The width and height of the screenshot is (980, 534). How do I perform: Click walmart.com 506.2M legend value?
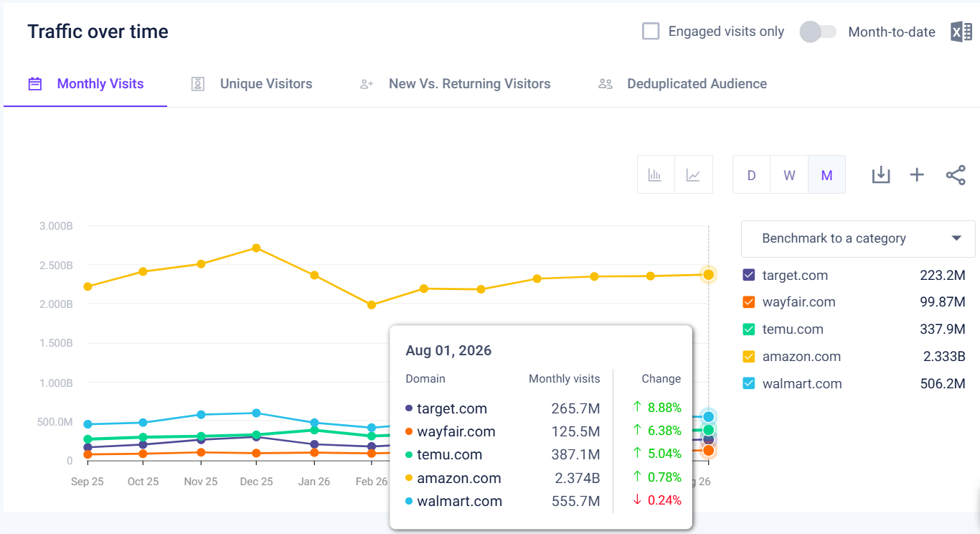(x=943, y=384)
